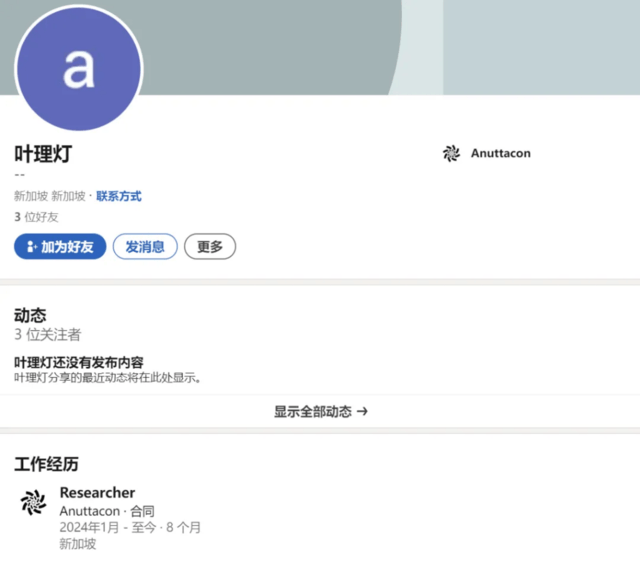640x562 pixels.
Task: Click the arrow next to 显示全部动态
Action: [x=362, y=411]
